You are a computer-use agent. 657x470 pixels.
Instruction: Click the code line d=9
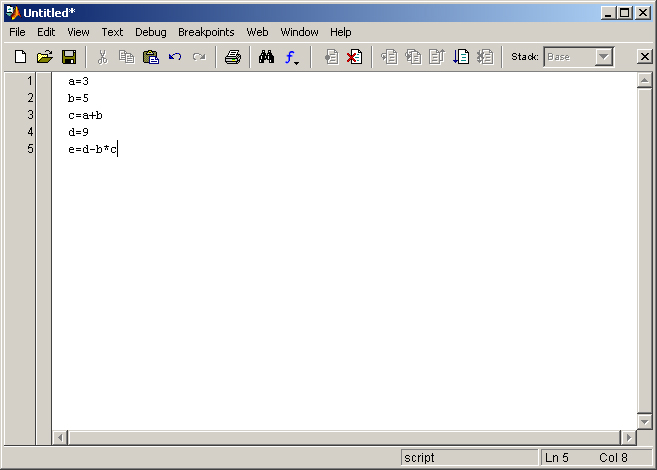pyautogui.click(x=78, y=132)
